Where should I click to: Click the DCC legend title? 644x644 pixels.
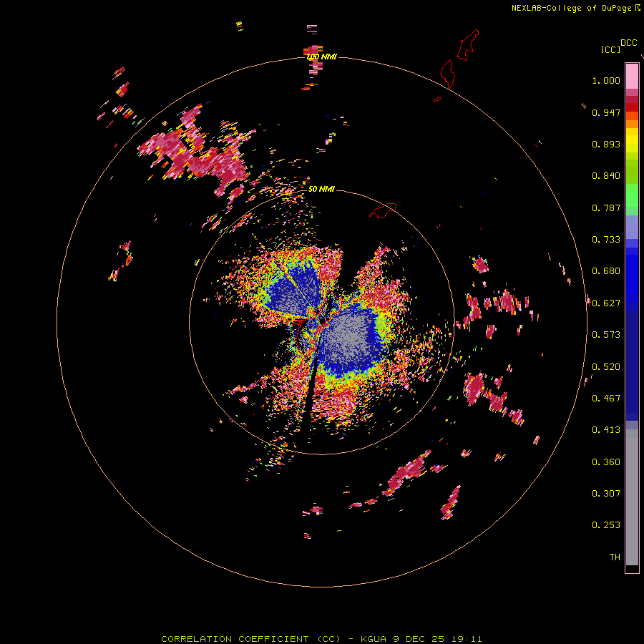[628, 43]
